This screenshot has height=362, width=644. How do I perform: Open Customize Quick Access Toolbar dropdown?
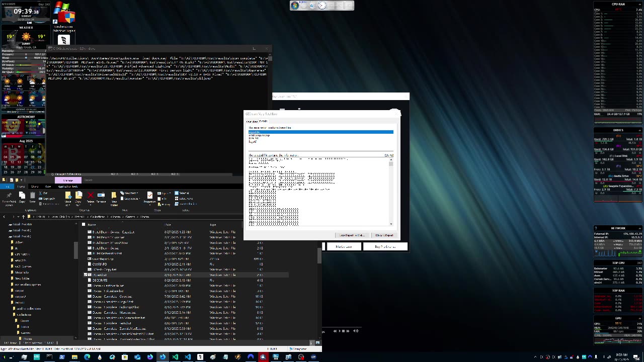click(x=21, y=180)
